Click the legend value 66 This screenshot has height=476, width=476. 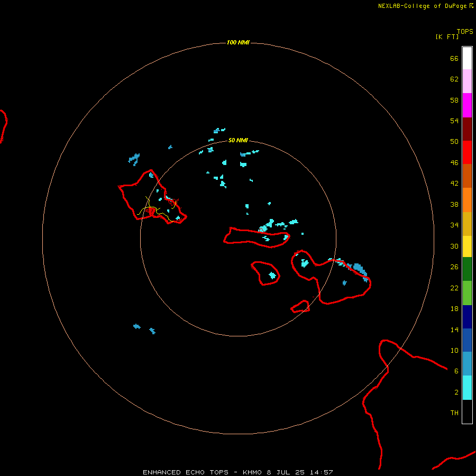tap(454, 59)
